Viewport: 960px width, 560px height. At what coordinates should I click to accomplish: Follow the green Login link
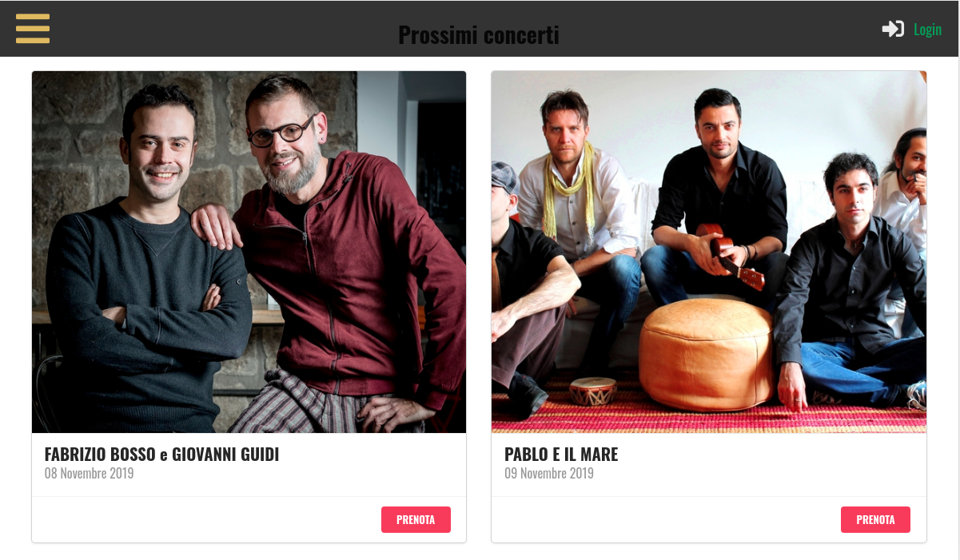927,30
